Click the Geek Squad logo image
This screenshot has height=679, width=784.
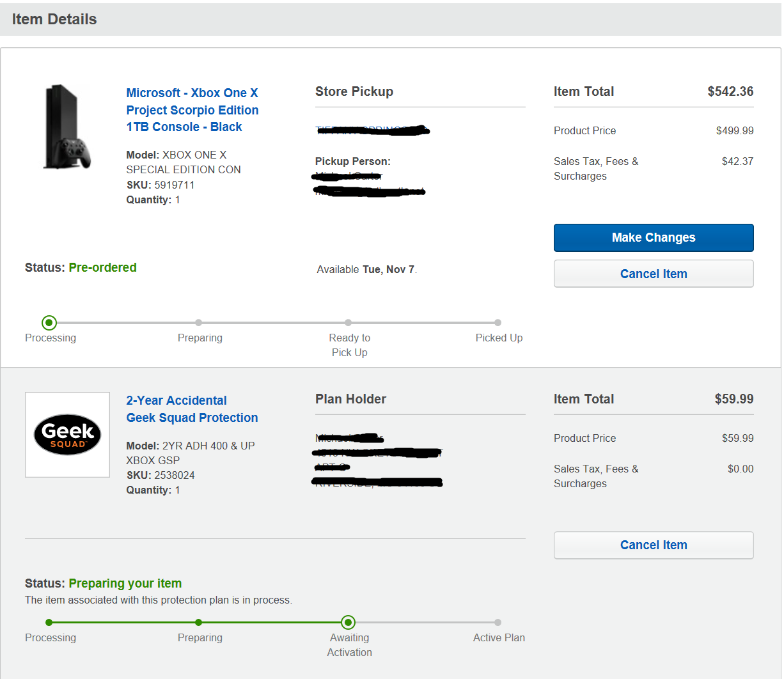pyautogui.click(x=67, y=435)
